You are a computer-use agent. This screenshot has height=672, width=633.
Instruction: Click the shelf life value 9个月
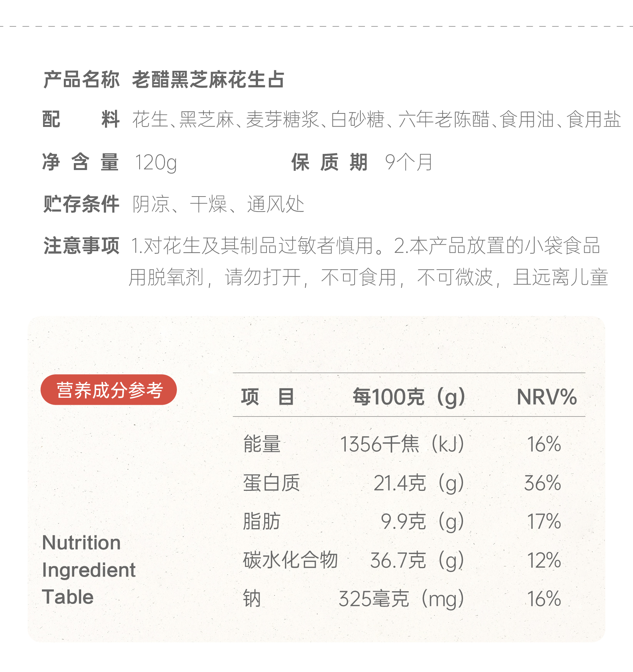pyautogui.click(x=409, y=162)
